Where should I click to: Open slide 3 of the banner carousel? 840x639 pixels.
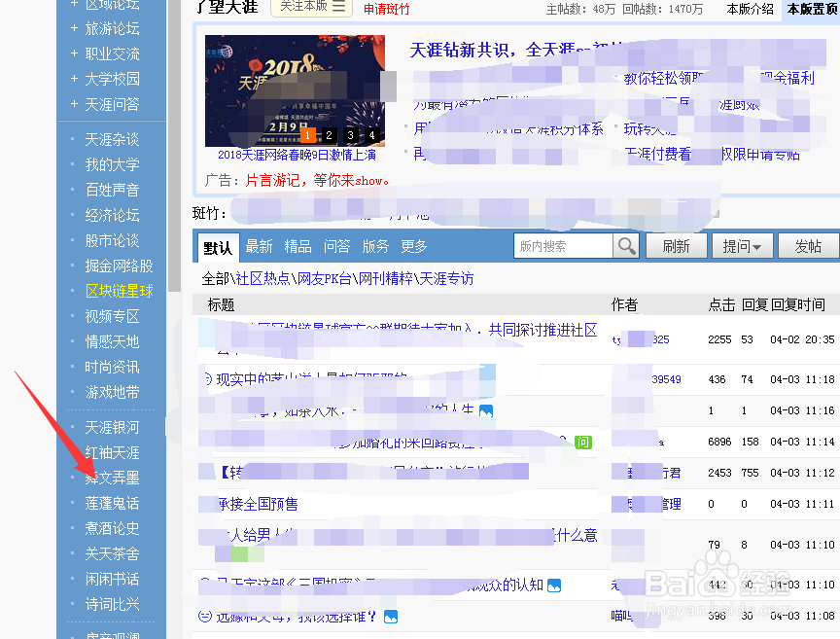[x=350, y=135]
